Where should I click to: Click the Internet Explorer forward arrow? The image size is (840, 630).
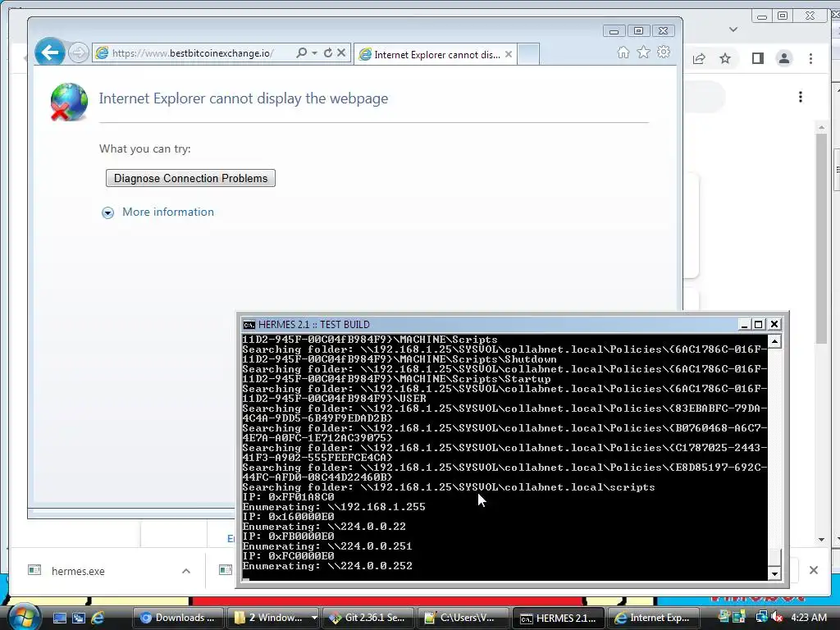pos(78,52)
